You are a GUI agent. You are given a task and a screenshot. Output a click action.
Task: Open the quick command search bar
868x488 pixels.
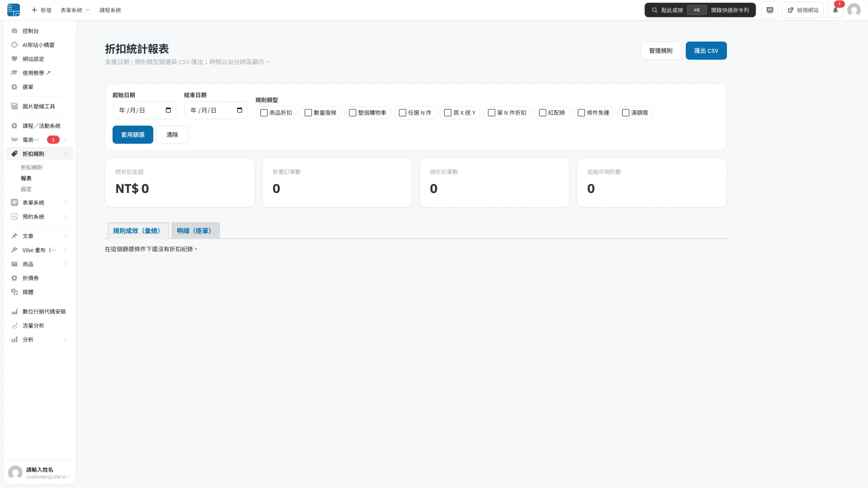tap(700, 10)
